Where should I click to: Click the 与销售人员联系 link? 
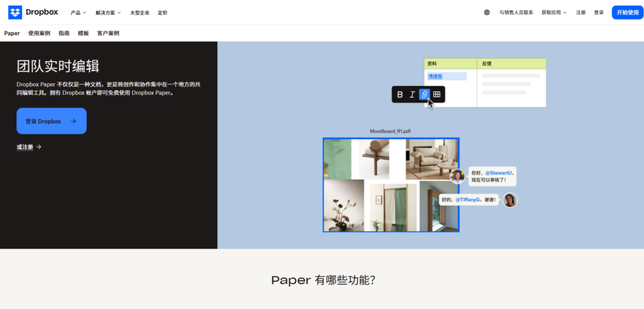[x=516, y=13]
